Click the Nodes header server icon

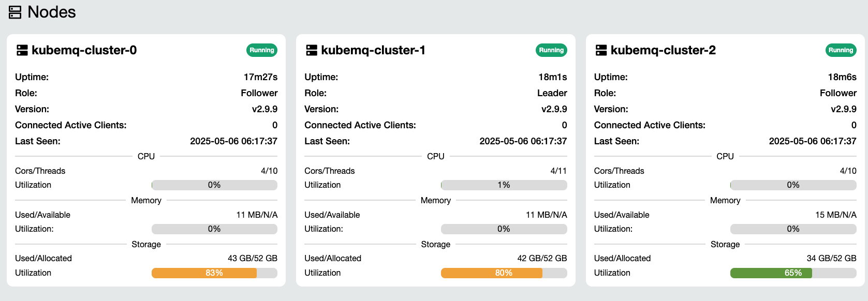(x=15, y=12)
